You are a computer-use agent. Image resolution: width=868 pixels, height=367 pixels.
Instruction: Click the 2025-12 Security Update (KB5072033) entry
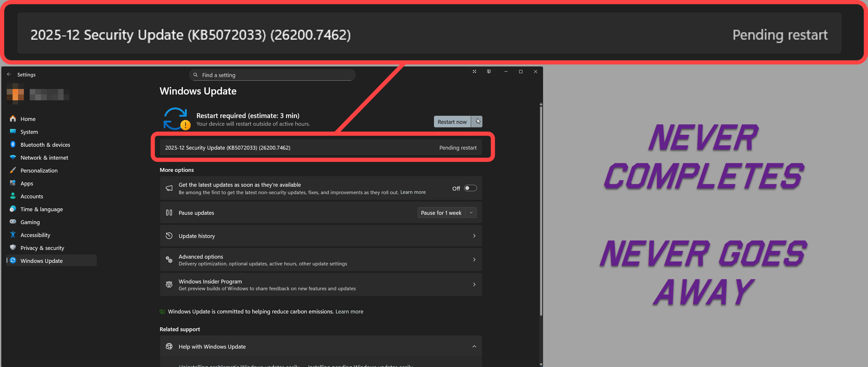coord(321,147)
